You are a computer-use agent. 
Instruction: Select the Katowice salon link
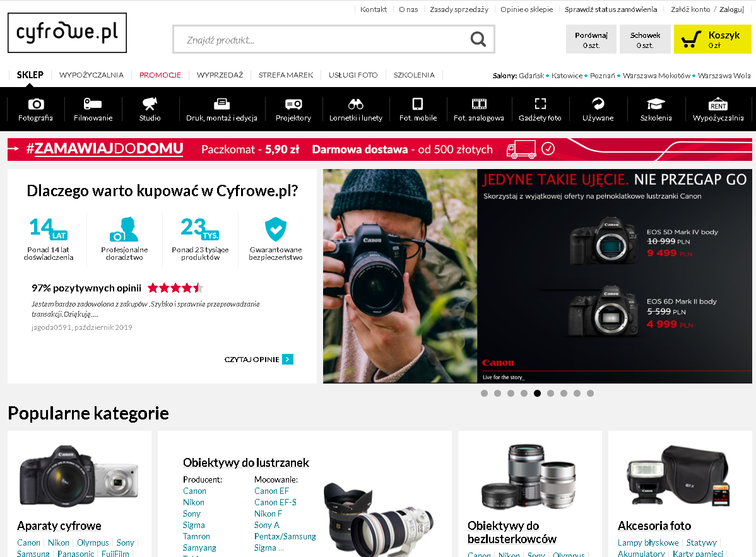tap(567, 76)
